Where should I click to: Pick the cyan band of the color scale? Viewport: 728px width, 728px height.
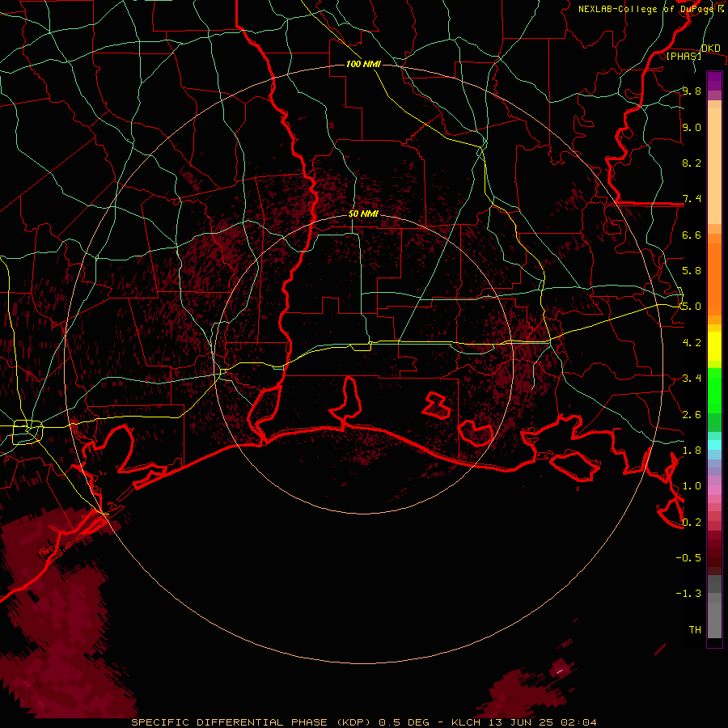point(714,445)
